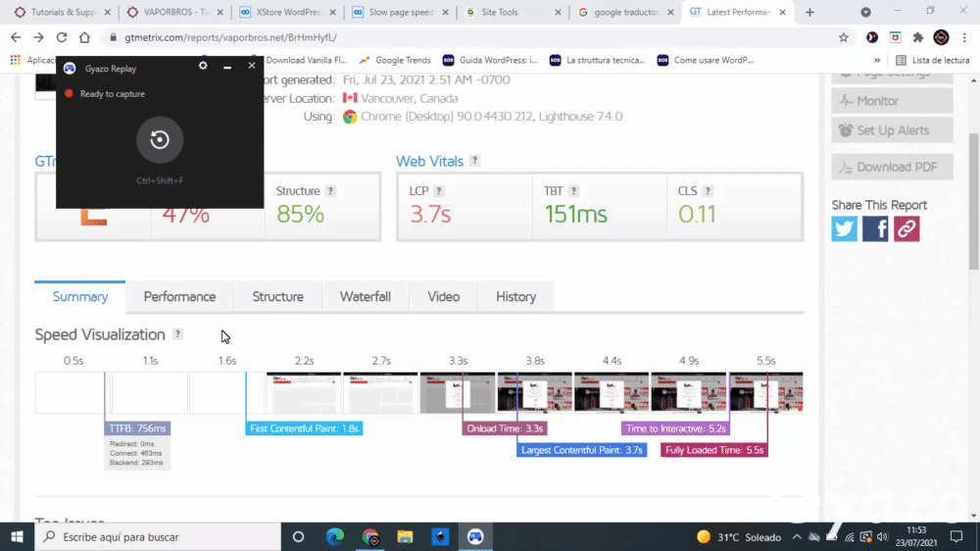This screenshot has height=551, width=980.
Task: Click Onload Time 3.3s marker
Action: tap(505, 428)
